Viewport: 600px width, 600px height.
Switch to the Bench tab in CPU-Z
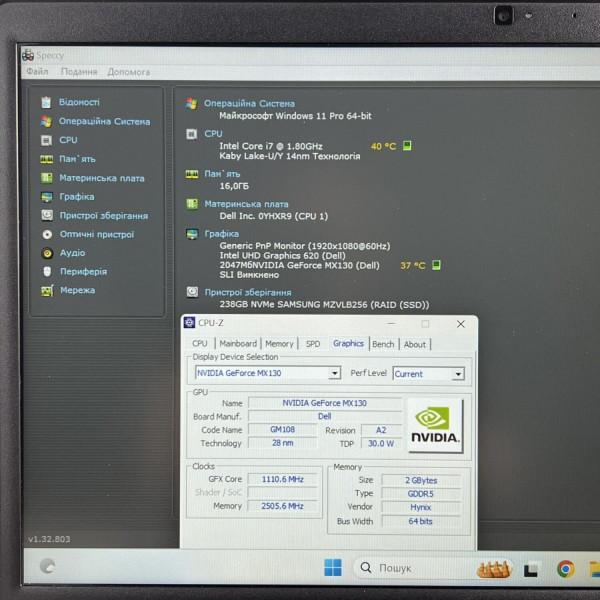click(383, 344)
